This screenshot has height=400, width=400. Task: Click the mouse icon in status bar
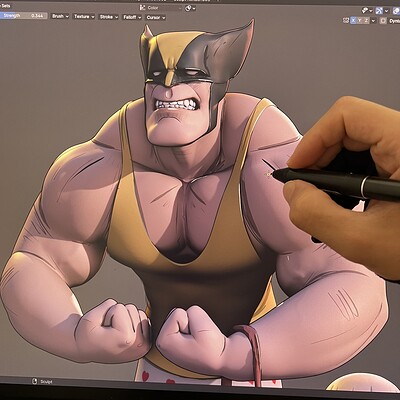(x=35, y=381)
